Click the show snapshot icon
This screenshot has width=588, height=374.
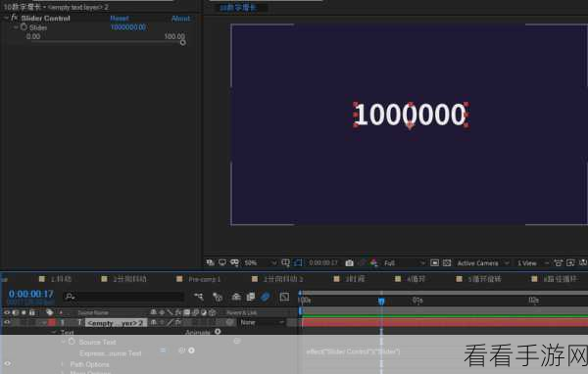362,263
